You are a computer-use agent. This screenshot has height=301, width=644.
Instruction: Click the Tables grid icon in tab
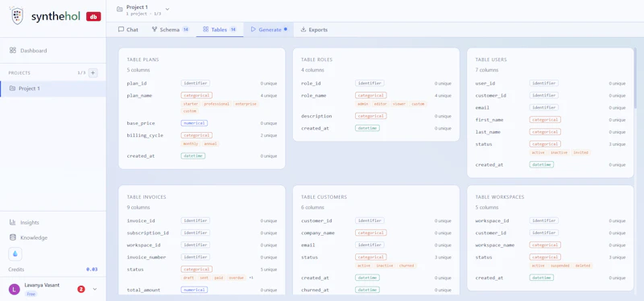[206, 30]
